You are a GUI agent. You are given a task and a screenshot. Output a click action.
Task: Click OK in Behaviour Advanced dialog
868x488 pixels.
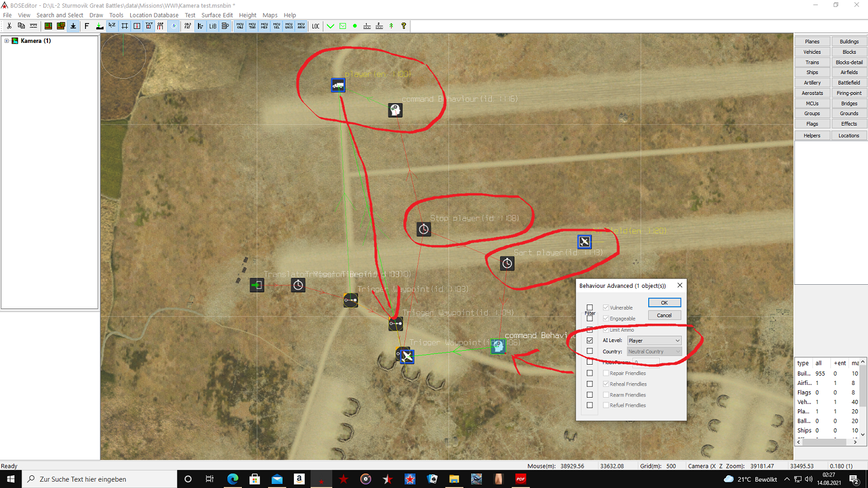[664, 303]
